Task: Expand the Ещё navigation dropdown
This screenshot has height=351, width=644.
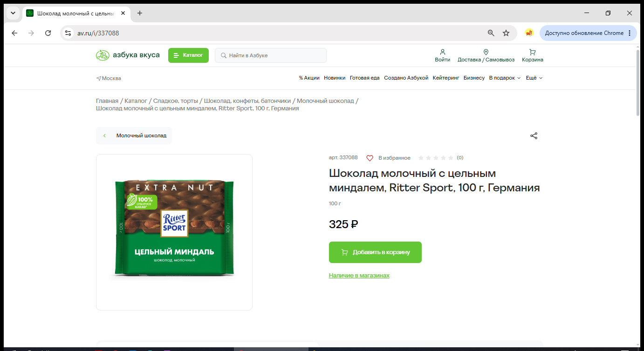Action: 534,78
